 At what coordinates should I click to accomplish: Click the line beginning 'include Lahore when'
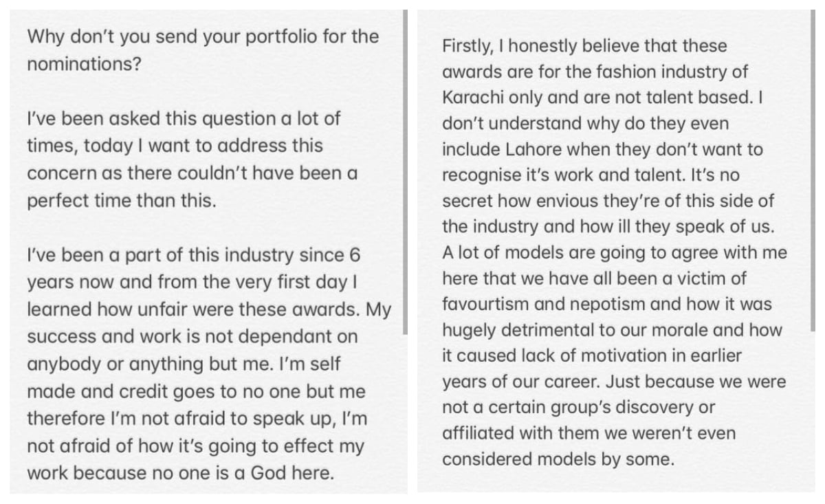pyautogui.click(x=602, y=149)
